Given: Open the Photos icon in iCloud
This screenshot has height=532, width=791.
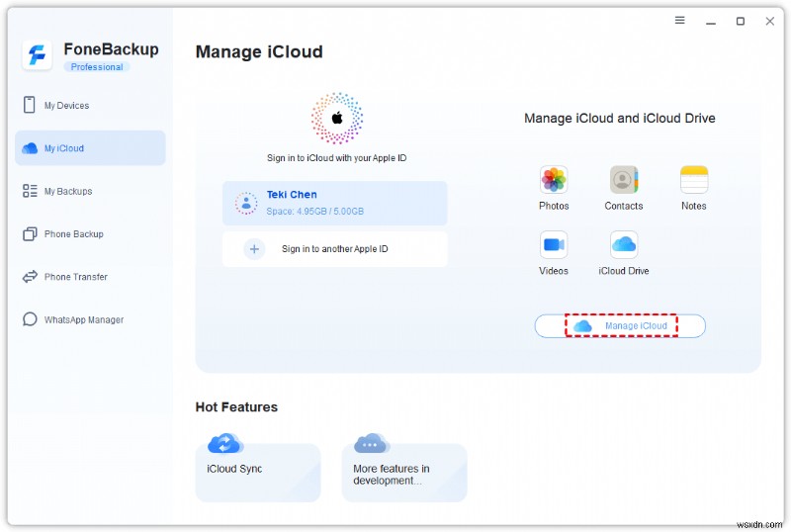Looking at the screenshot, I should [554, 180].
